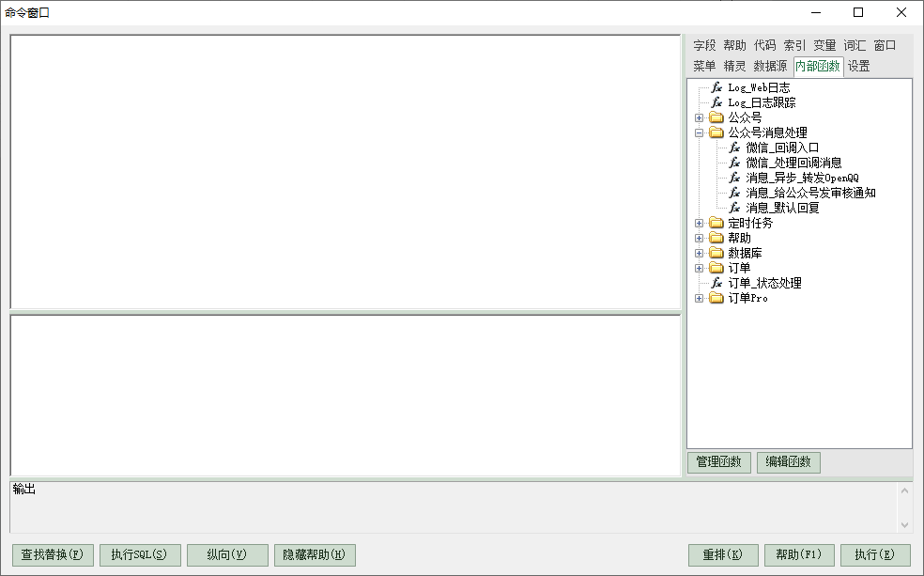The width and height of the screenshot is (924, 576).
Task: Minimize the 命令窗口 window
Action: [816, 12]
